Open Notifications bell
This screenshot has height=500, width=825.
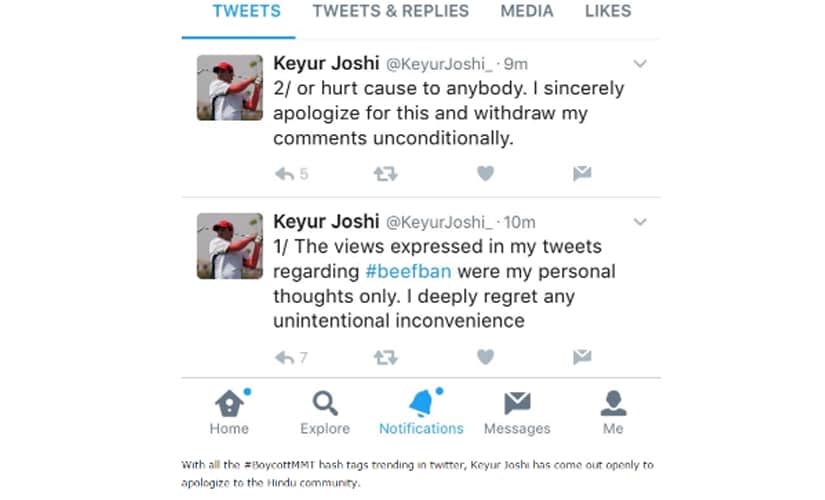pos(421,413)
